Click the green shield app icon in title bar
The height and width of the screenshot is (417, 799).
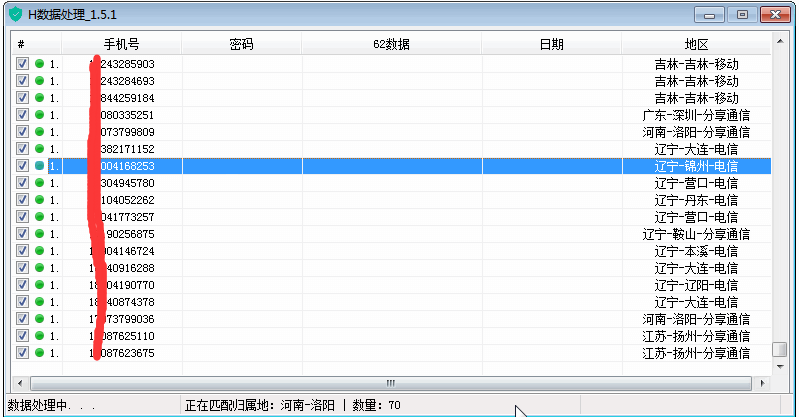(x=15, y=14)
